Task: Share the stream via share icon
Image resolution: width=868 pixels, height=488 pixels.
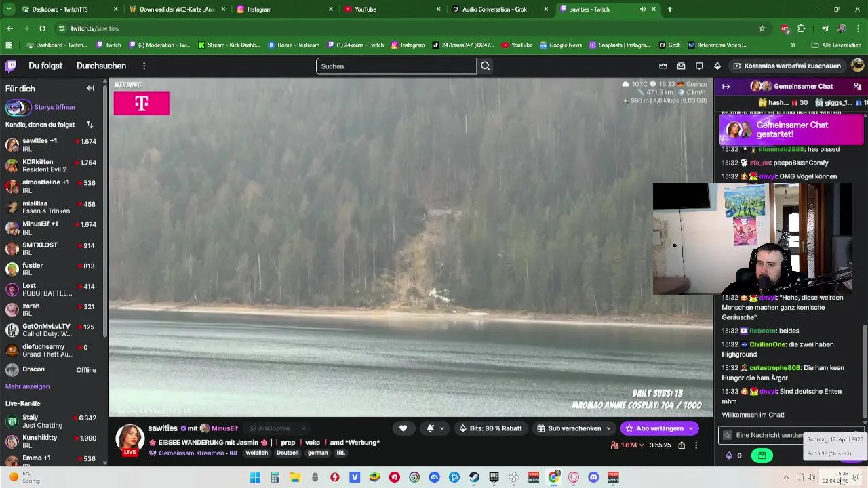Action: pos(682,445)
